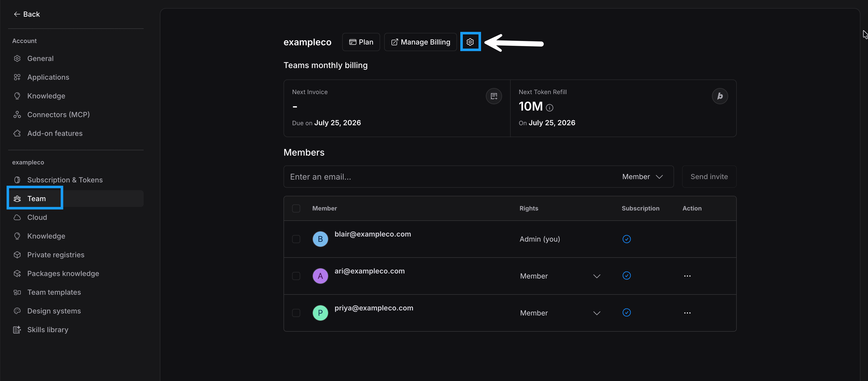Click priya's avatar icon P
The width and height of the screenshot is (868, 381).
[x=320, y=313]
